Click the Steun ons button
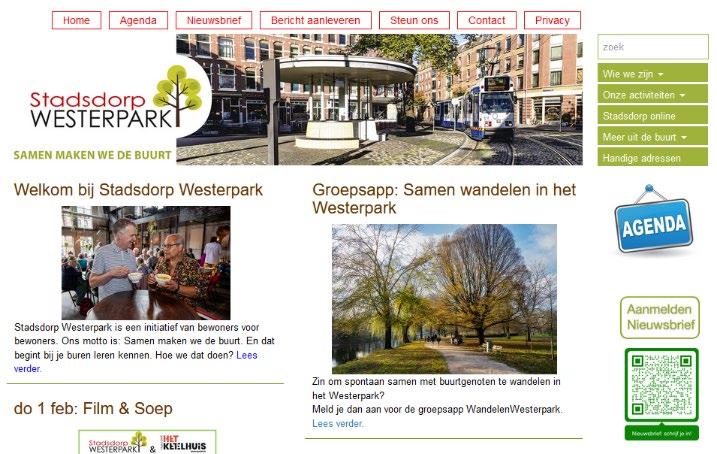717x454 pixels. pos(414,20)
